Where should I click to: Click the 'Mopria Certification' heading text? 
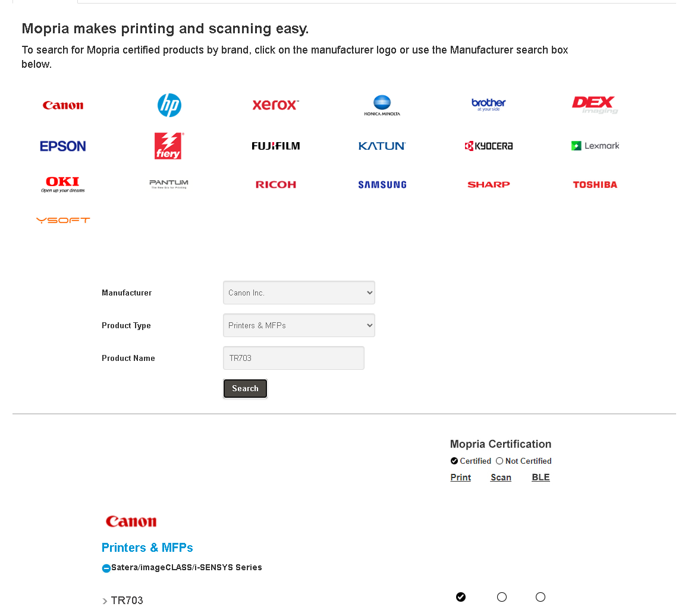tap(501, 444)
